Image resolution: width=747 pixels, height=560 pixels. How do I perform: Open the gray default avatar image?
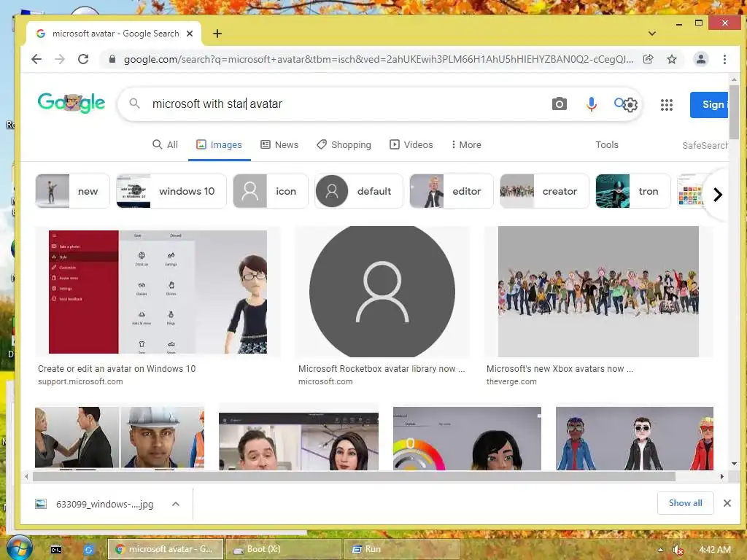pyautogui.click(x=382, y=292)
